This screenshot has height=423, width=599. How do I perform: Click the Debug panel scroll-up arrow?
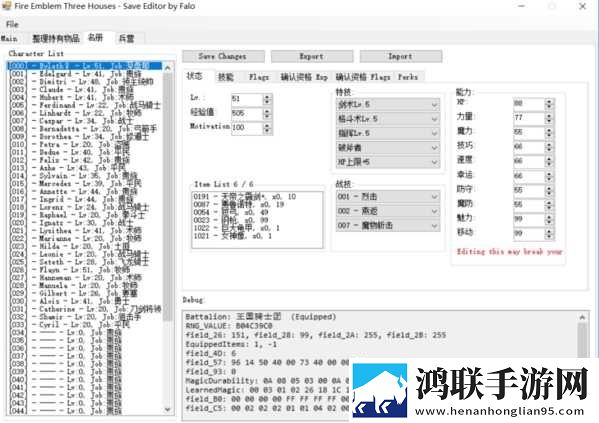(x=582, y=317)
